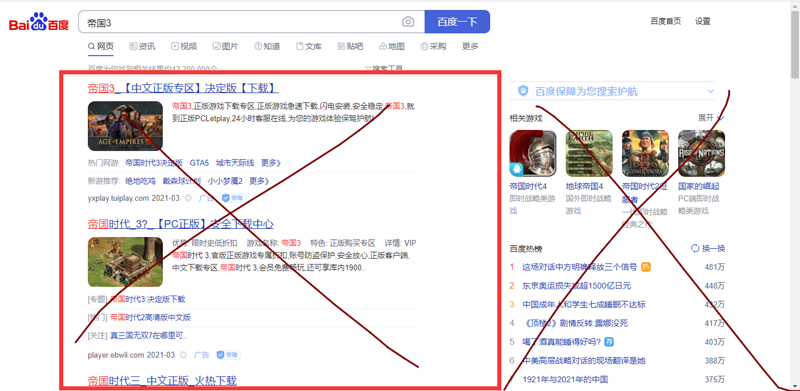Click the 帝国时代2征服者 game icon
The width and height of the screenshot is (800, 391).
pyautogui.click(x=645, y=153)
